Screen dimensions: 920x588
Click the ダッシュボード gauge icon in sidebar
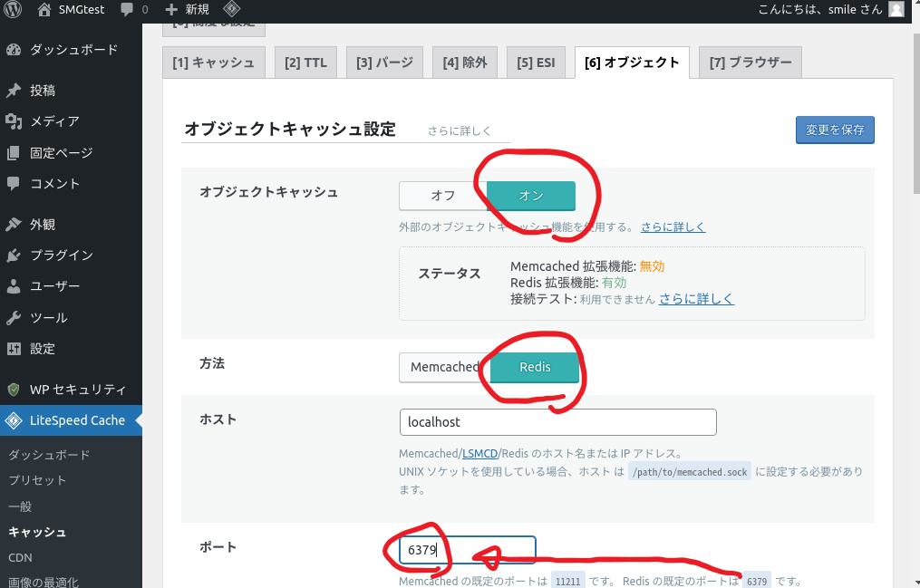[14, 50]
